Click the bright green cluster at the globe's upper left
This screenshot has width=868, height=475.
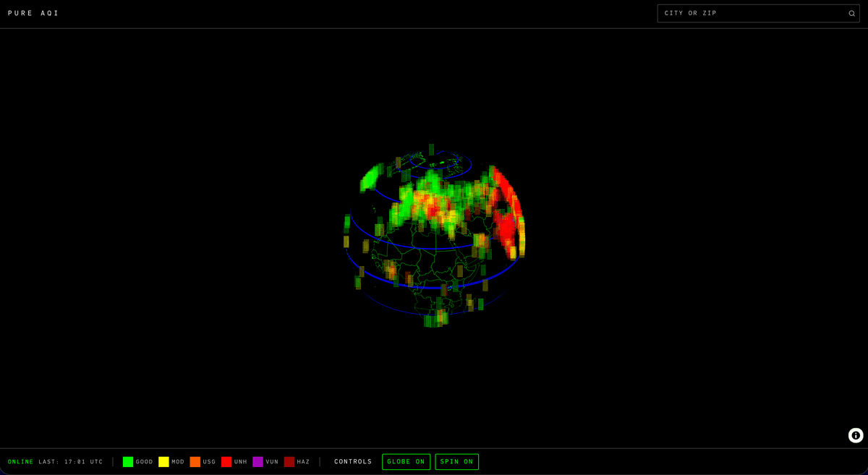click(372, 176)
